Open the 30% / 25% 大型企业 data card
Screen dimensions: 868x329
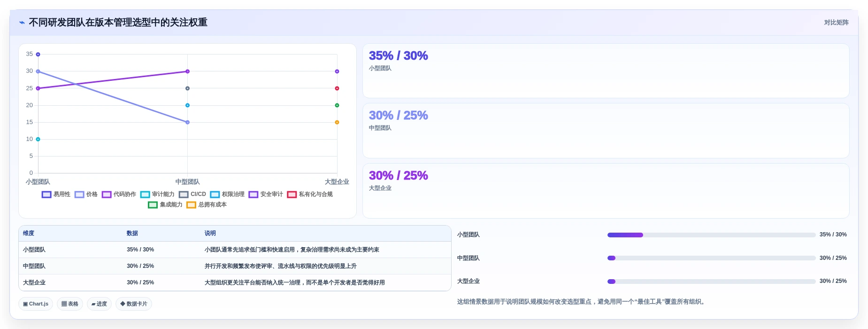606,191
